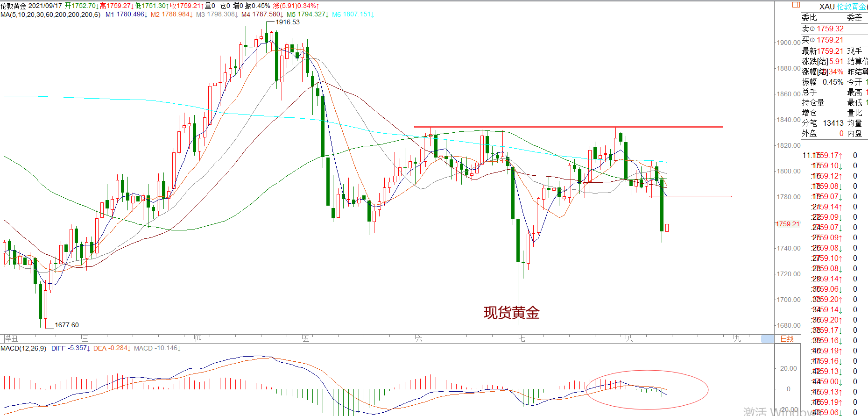The width and height of the screenshot is (868, 416).
Task: Click the MA(5,10,20,30,60,200,200,200,6) indicator label
Action: pos(50,14)
